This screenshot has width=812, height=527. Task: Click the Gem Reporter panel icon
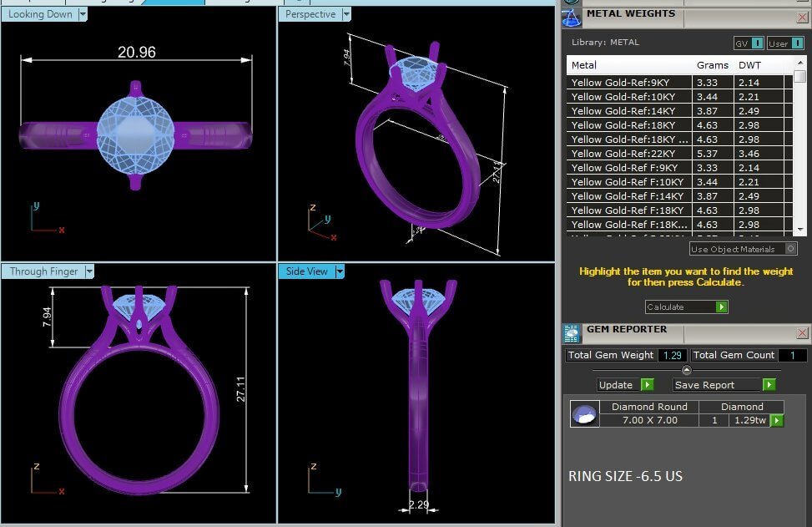[x=572, y=333]
